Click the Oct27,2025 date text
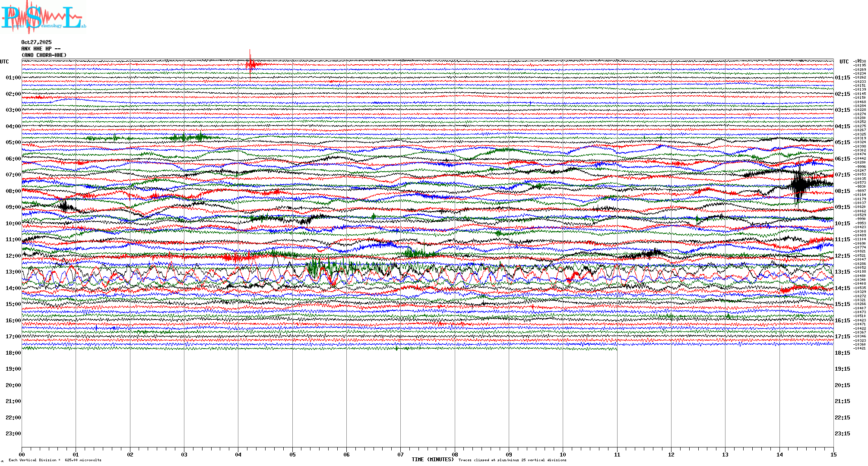The image size is (868, 466). pos(36,42)
